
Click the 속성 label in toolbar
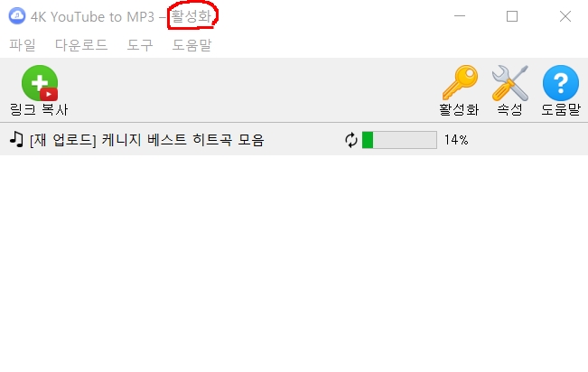pos(510,109)
